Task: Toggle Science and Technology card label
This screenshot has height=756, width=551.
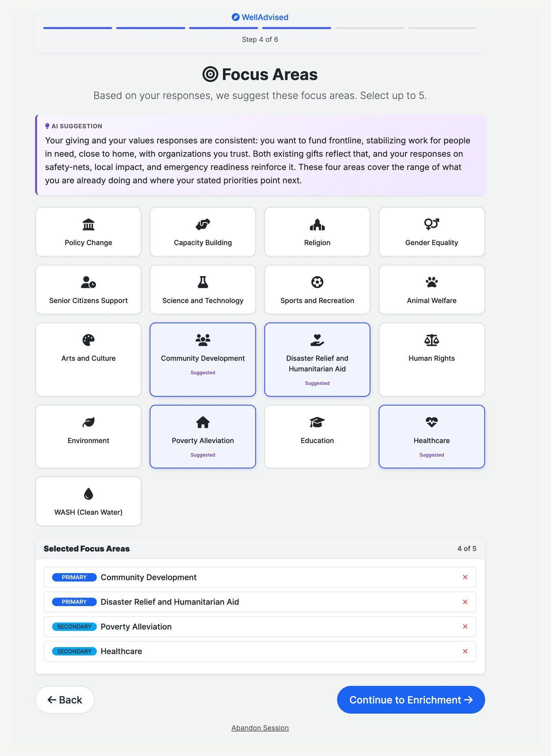Action: point(203,301)
